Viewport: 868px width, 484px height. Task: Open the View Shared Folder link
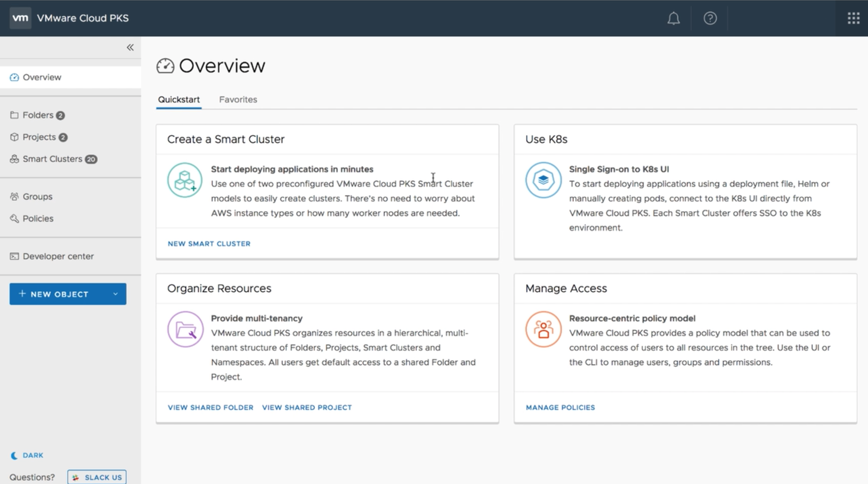click(210, 407)
